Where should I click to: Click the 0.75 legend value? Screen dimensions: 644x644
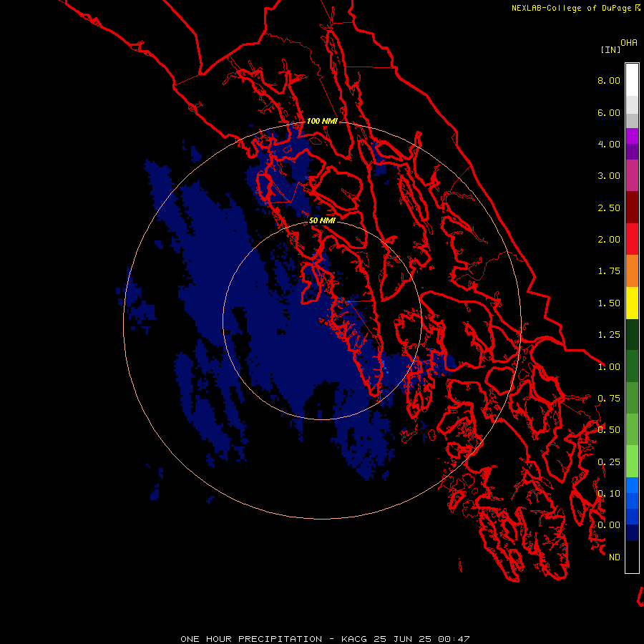609,399
